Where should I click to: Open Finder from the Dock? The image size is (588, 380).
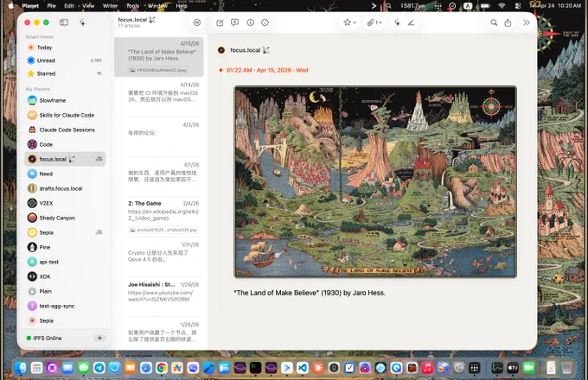pyautogui.click(x=21, y=368)
